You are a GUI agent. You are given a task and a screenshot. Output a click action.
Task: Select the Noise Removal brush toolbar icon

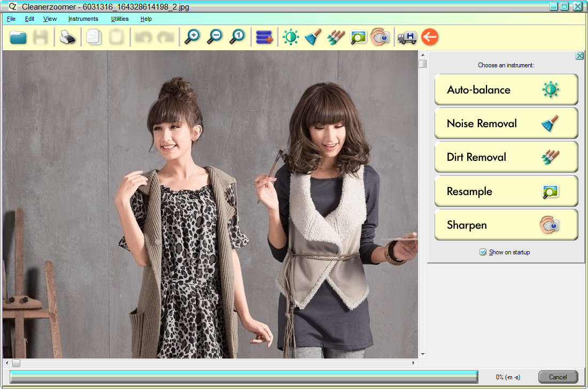313,37
